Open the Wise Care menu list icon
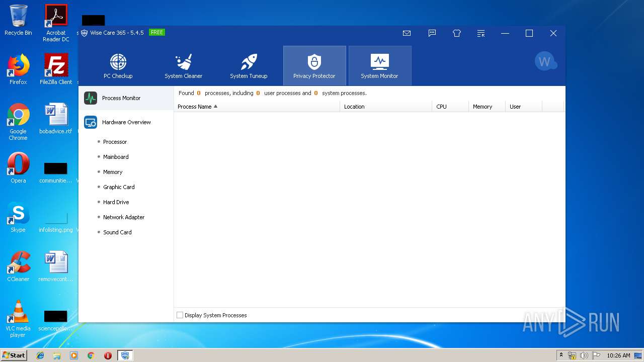 (481, 33)
